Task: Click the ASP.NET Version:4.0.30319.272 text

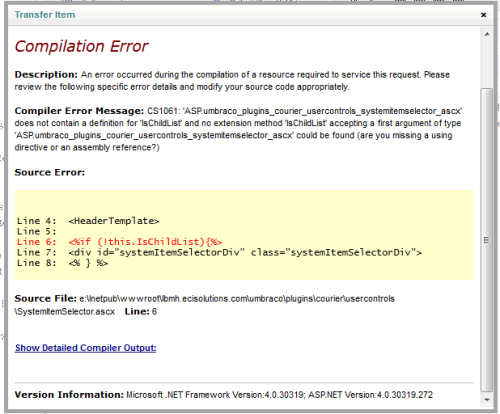Action: coord(370,395)
